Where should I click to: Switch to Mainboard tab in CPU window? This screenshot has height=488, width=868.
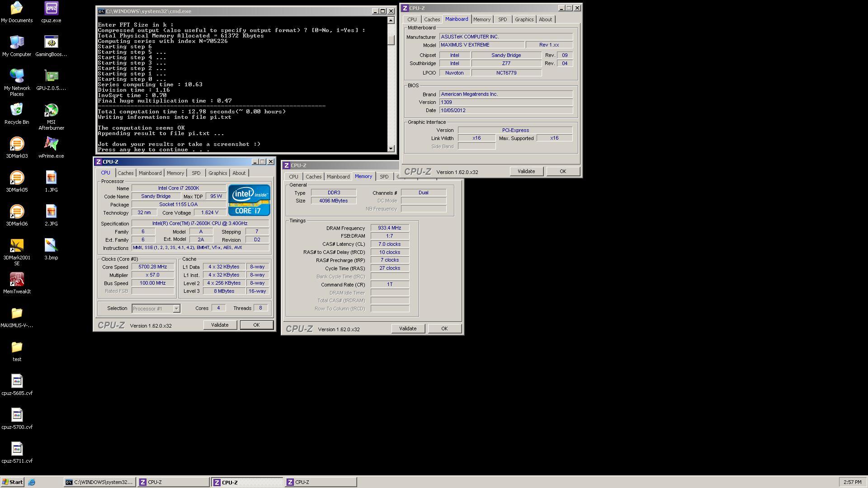(x=150, y=173)
